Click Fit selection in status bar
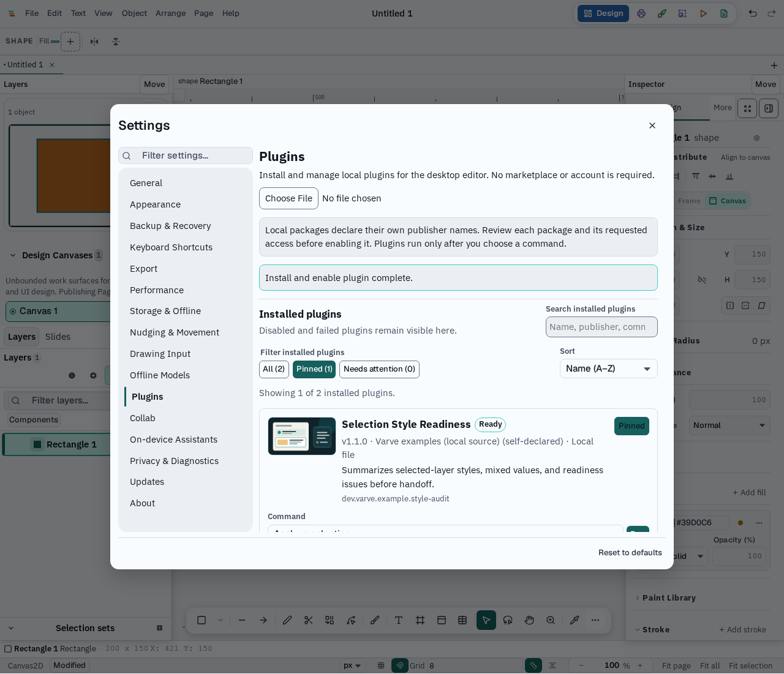The image size is (784, 674). coord(750,666)
